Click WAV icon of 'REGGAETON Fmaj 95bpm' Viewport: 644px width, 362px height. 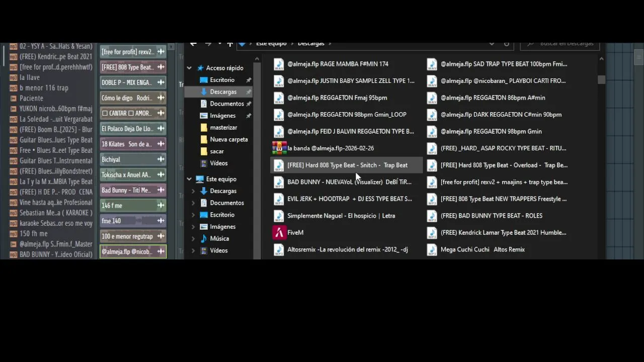click(x=279, y=98)
